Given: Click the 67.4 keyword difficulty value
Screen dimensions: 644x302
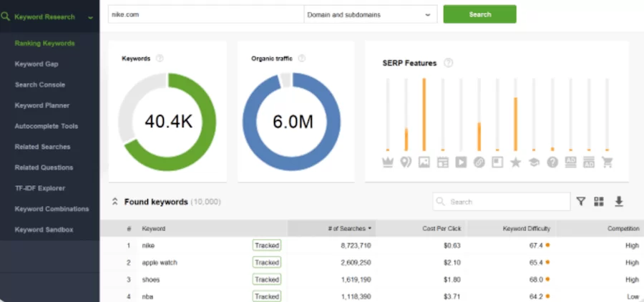Looking at the screenshot, I should click(536, 245).
